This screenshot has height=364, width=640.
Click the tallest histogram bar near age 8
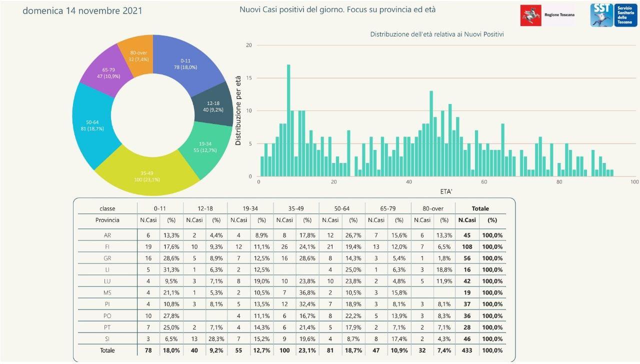(x=288, y=120)
